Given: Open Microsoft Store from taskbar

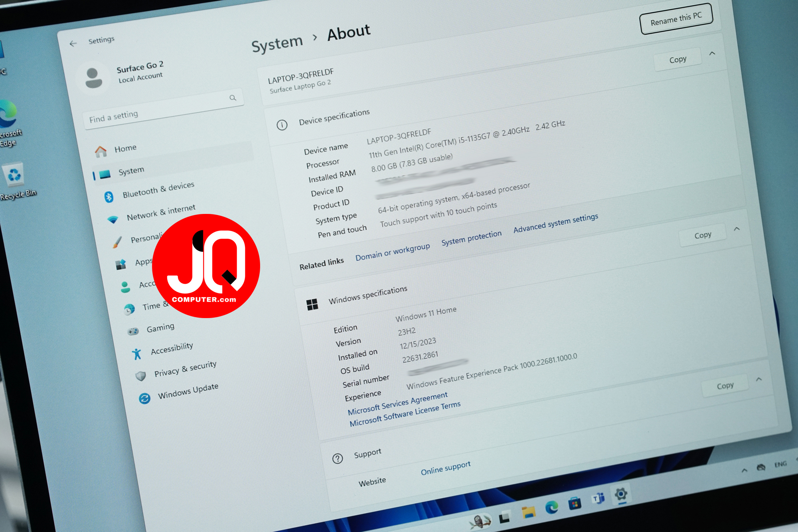Looking at the screenshot, I should coord(575,502).
